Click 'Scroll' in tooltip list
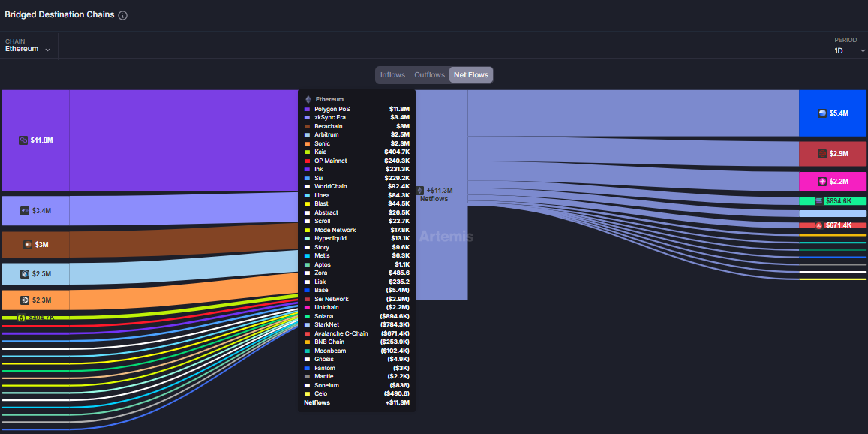Viewport: 868px width, 434px height. point(322,222)
